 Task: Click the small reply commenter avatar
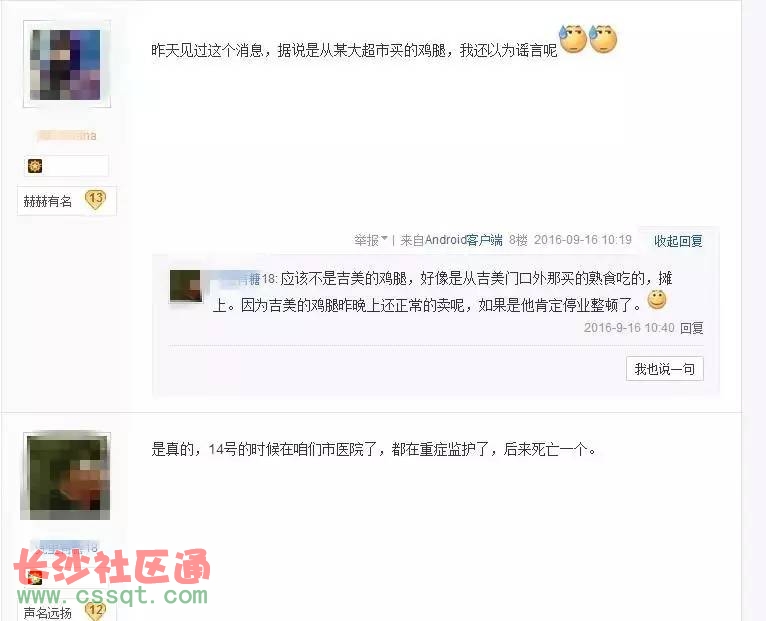point(186,286)
